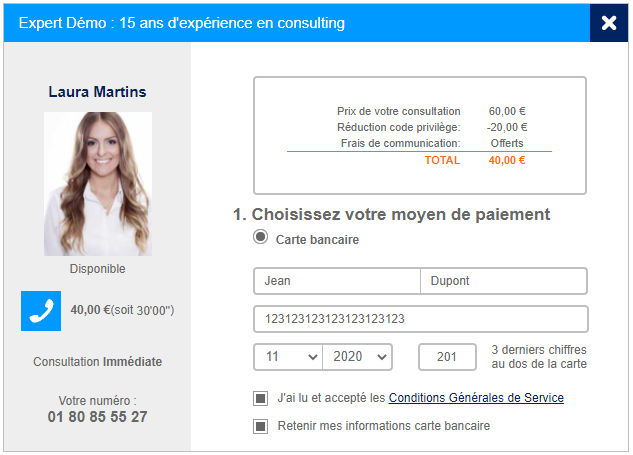633x455 pixels.
Task: Click the Consultation Immédiate label
Action: tap(98, 362)
